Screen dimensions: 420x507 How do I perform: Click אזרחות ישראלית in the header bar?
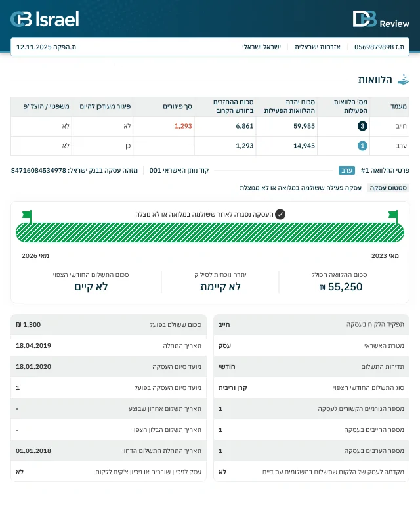pyautogui.click(x=317, y=47)
